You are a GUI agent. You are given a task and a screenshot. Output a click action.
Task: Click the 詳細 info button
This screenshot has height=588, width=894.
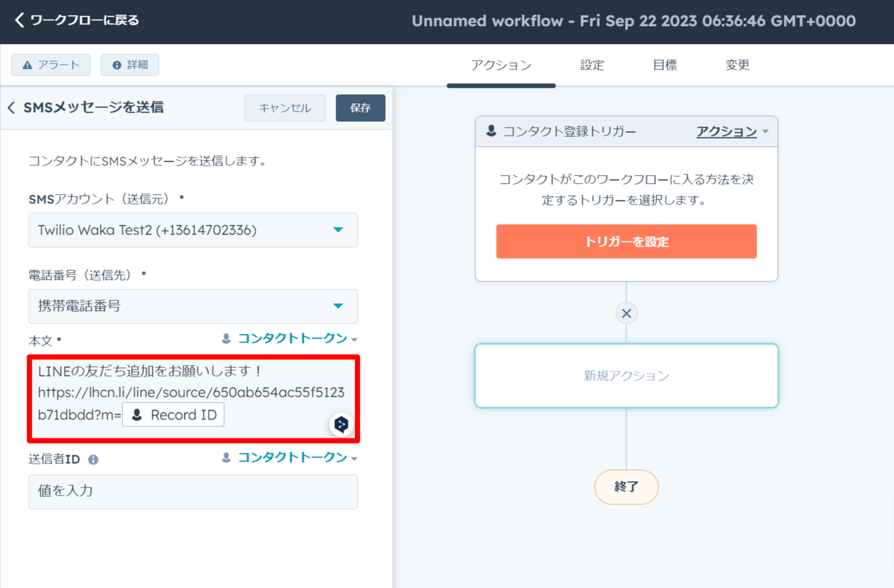pyautogui.click(x=130, y=65)
